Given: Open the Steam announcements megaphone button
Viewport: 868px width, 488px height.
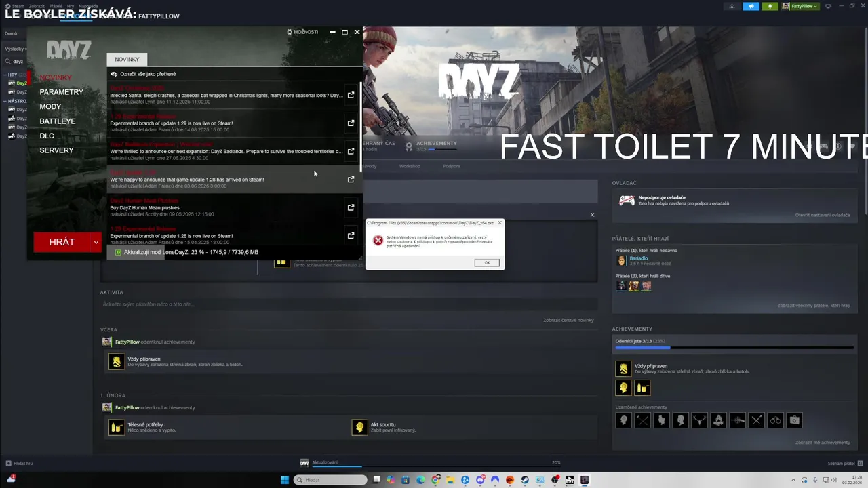Looking at the screenshot, I should coord(751,6).
